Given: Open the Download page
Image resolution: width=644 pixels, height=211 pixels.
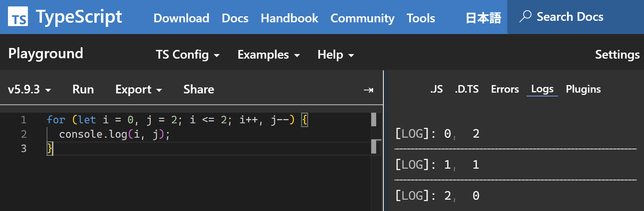Looking at the screenshot, I should tap(181, 18).
